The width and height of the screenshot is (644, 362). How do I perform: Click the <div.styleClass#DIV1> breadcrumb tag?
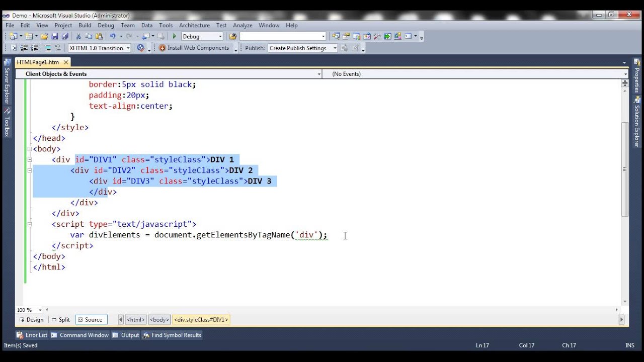tap(201, 320)
